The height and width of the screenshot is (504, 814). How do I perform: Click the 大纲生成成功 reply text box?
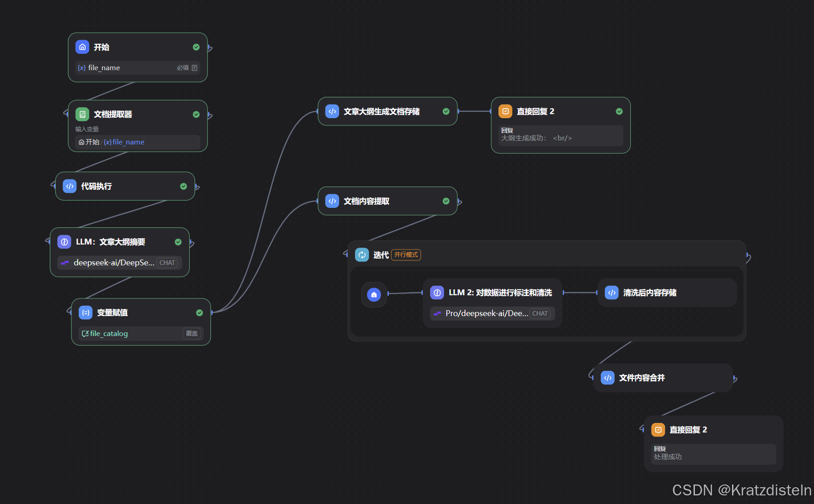(560, 136)
